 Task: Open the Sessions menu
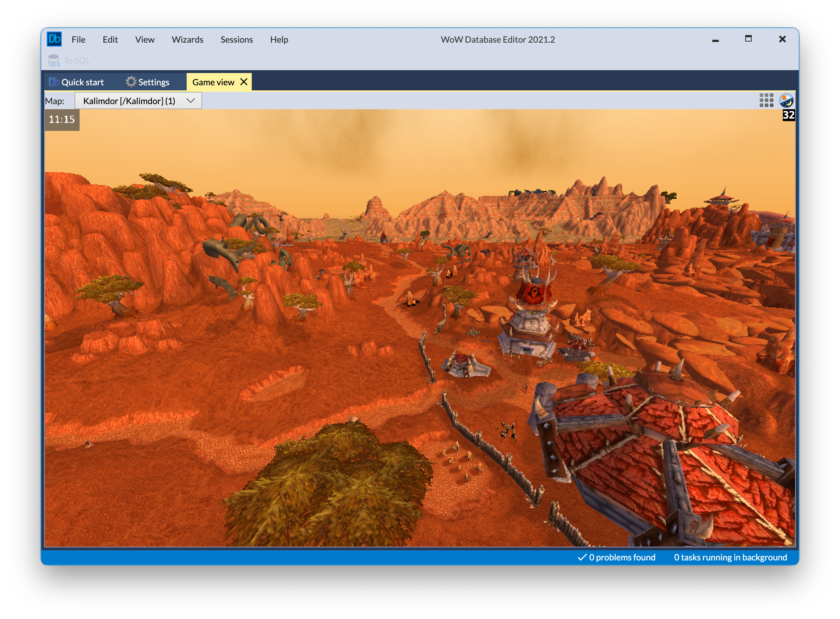[x=237, y=39]
